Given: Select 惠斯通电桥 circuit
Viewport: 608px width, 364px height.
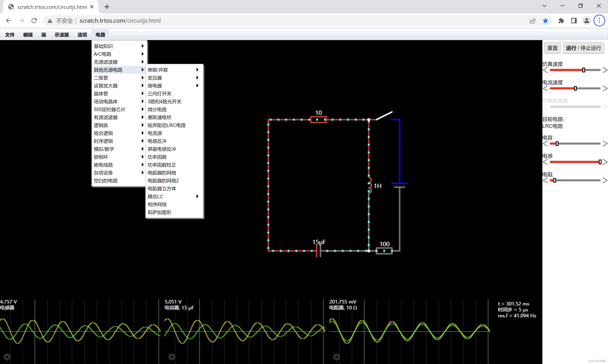Looking at the screenshot, I should [x=174, y=117].
